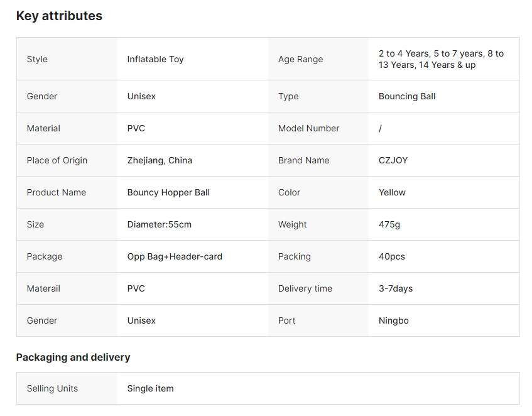
Task: Click the CZJOY brand name value
Action: click(x=393, y=160)
